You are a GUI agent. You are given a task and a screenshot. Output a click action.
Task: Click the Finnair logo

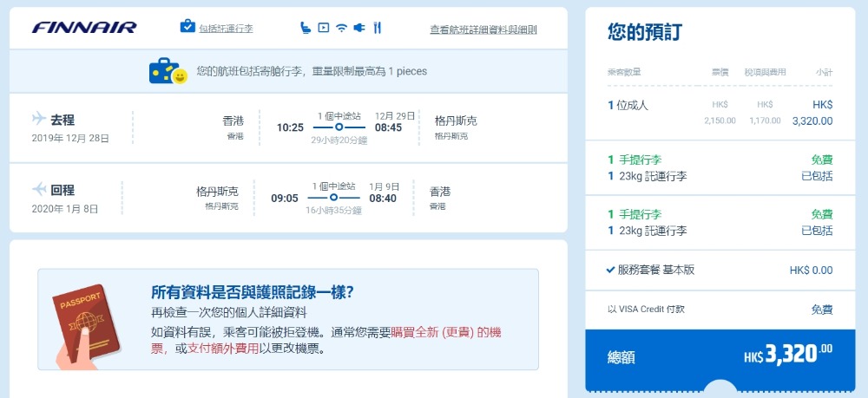pyautogui.click(x=84, y=28)
